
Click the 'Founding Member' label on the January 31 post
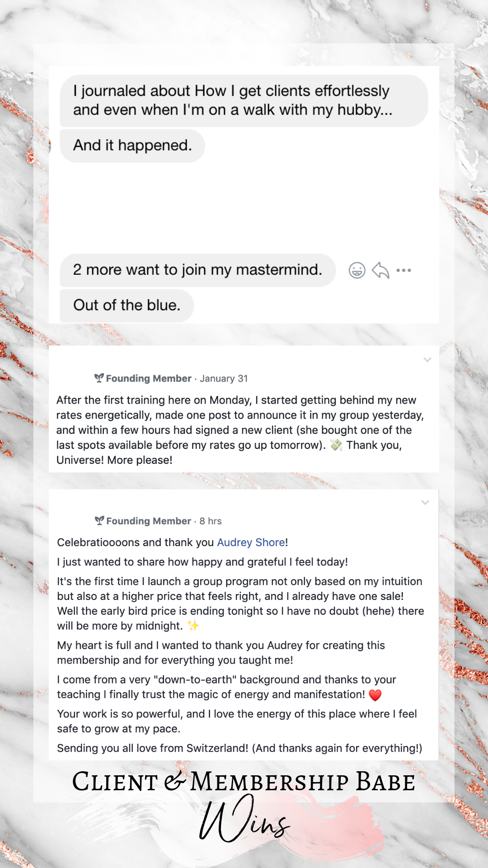(x=149, y=378)
